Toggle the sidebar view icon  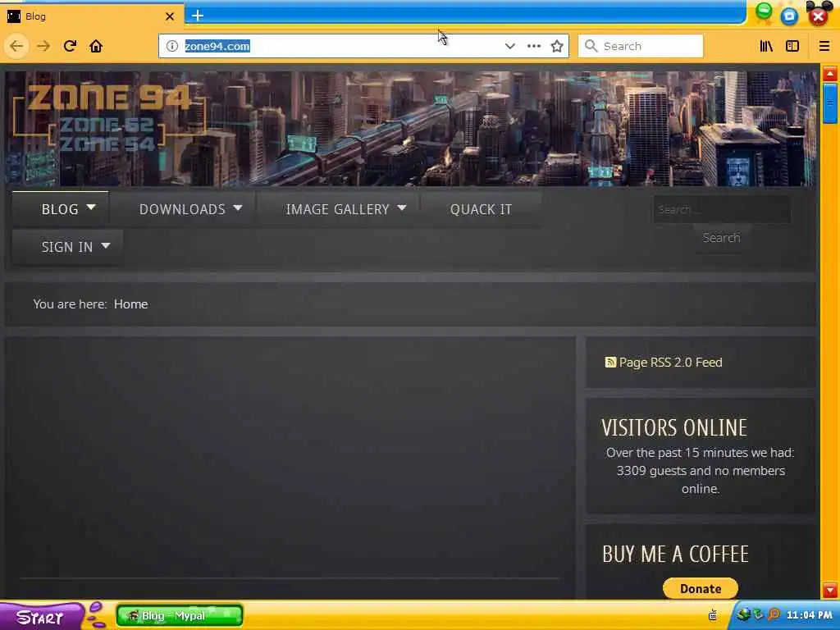(x=792, y=46)
